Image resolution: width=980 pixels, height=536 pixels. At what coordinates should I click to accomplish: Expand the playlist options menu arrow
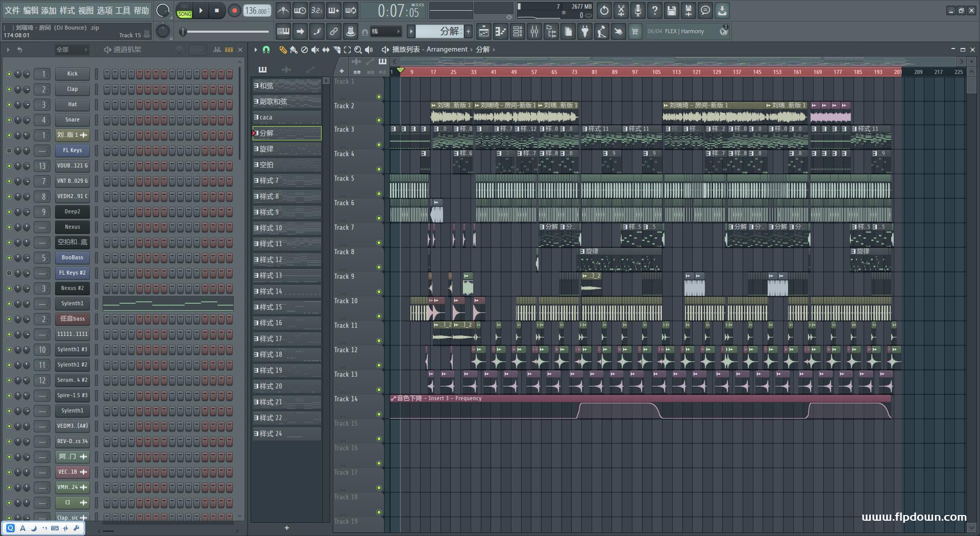pos(256,50)
